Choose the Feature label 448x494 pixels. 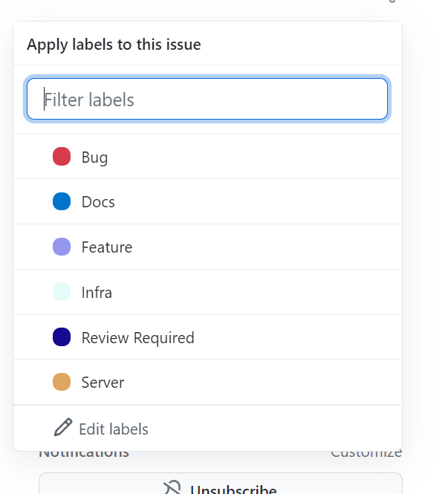point(107,247)
